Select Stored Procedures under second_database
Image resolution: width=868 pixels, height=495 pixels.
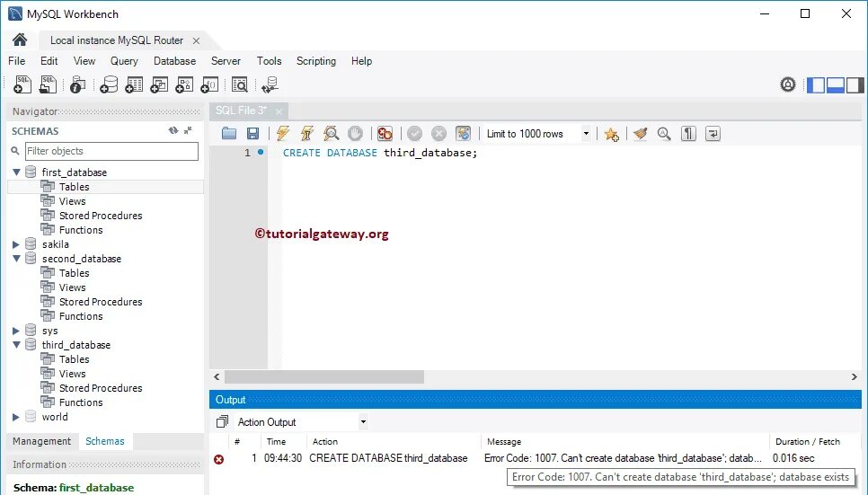point(101,302)
